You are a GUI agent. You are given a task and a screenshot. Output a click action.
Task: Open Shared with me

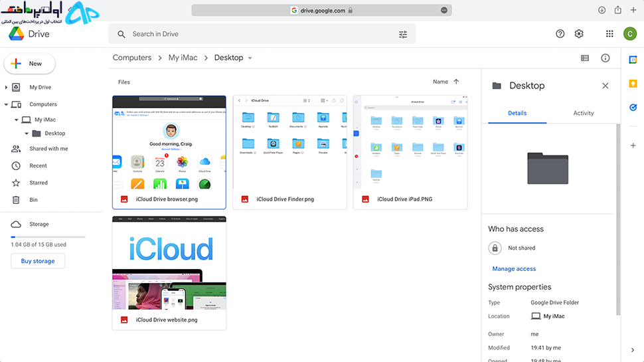(x=48, y=149)
